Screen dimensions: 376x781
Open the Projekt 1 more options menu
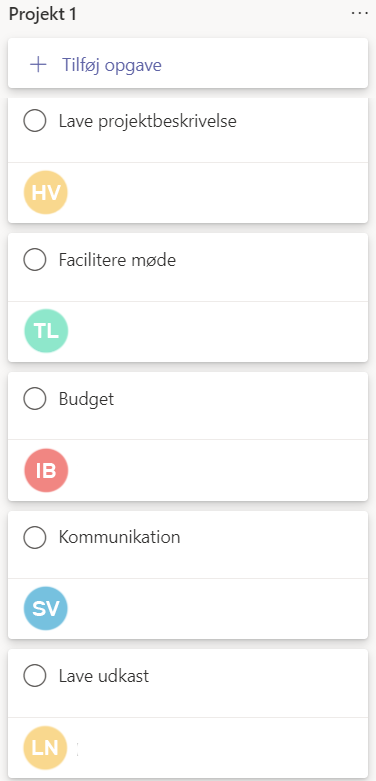(x=359, y=14)
